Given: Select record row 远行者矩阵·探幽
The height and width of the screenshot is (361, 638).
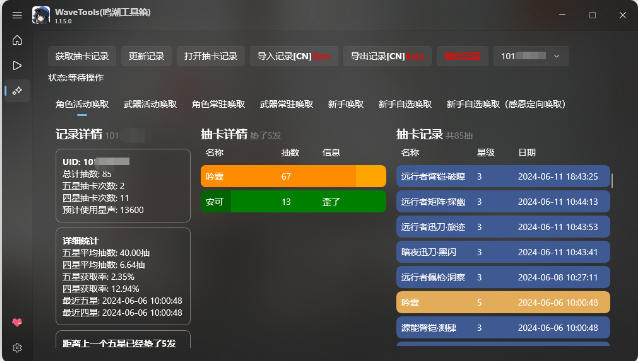Looking at the screenshot, I should coord(503,201).
